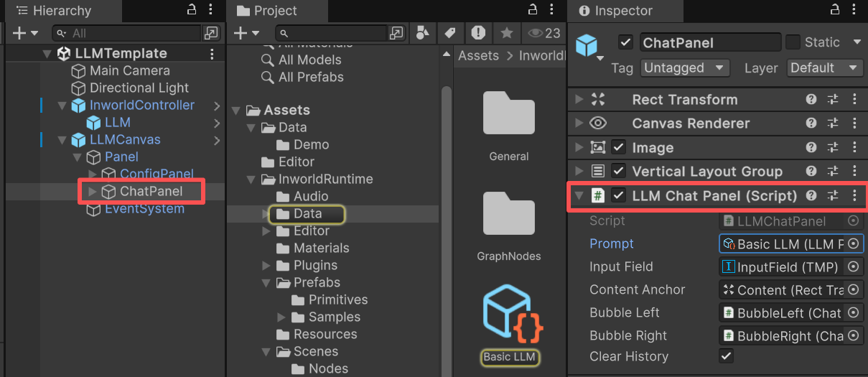Open Canvas Renderer help reference icon
868x377 pixels.
point(811,124)
